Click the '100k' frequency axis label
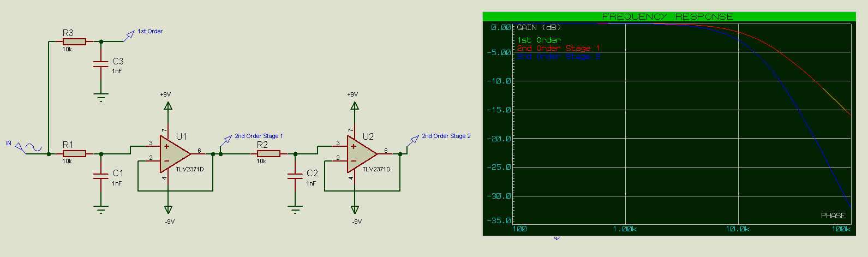This screenshot has width=868, height=257. click(841, 229)
